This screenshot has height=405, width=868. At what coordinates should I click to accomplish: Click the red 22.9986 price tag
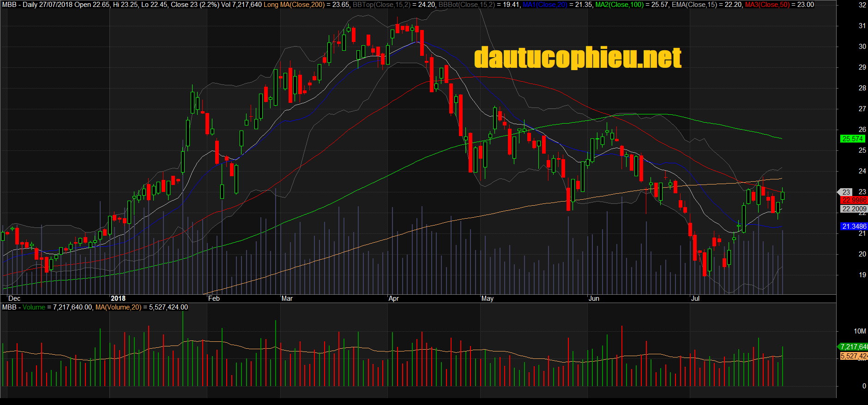854,200
